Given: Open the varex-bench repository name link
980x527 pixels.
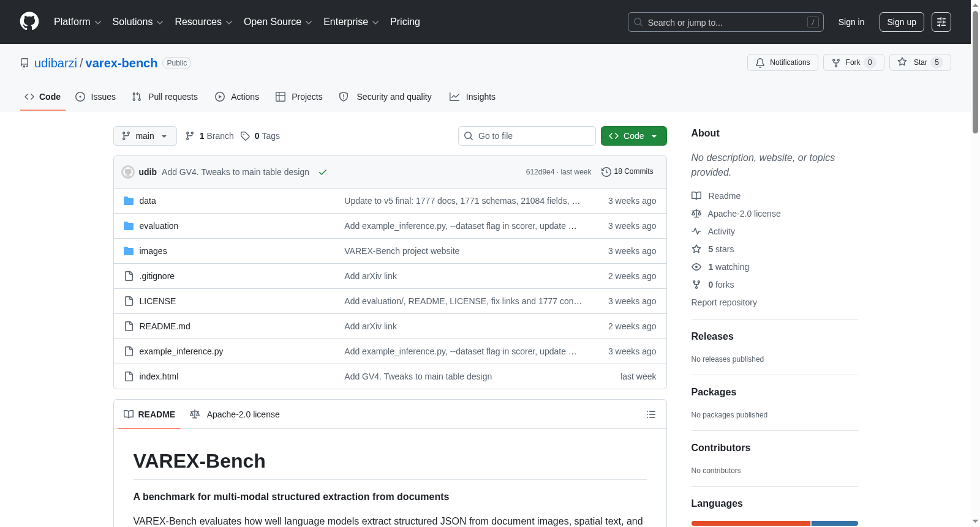Looking at the screenshot, I should 121,63.
